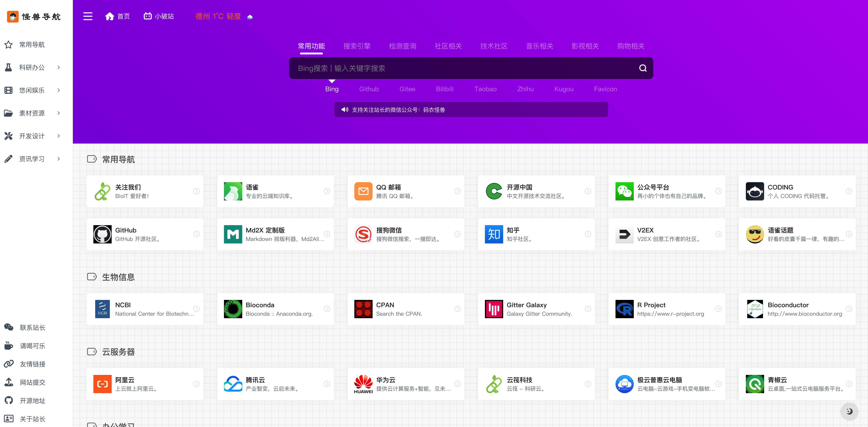Open the 网站提交 sidebar link
868x427 pixels.
tap(32, 382)
